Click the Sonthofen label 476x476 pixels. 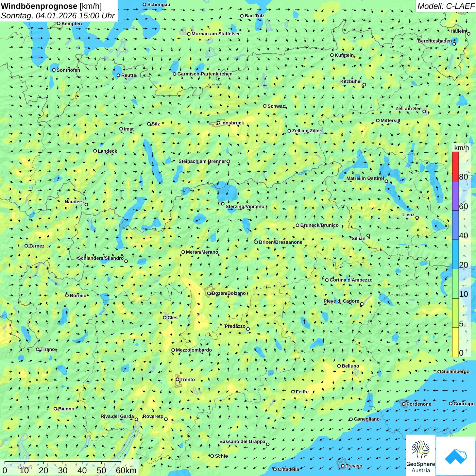click(x=68, y=70)
